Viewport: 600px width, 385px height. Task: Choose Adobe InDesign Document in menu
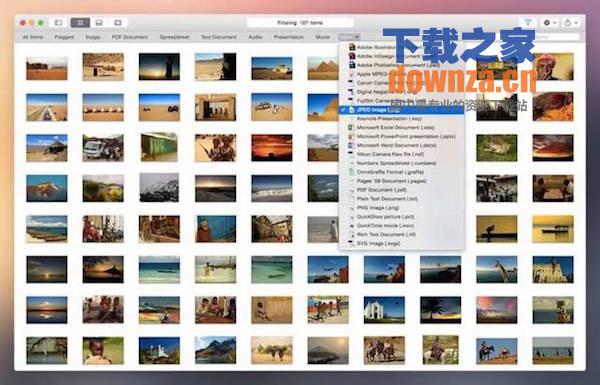coord(402,56)
